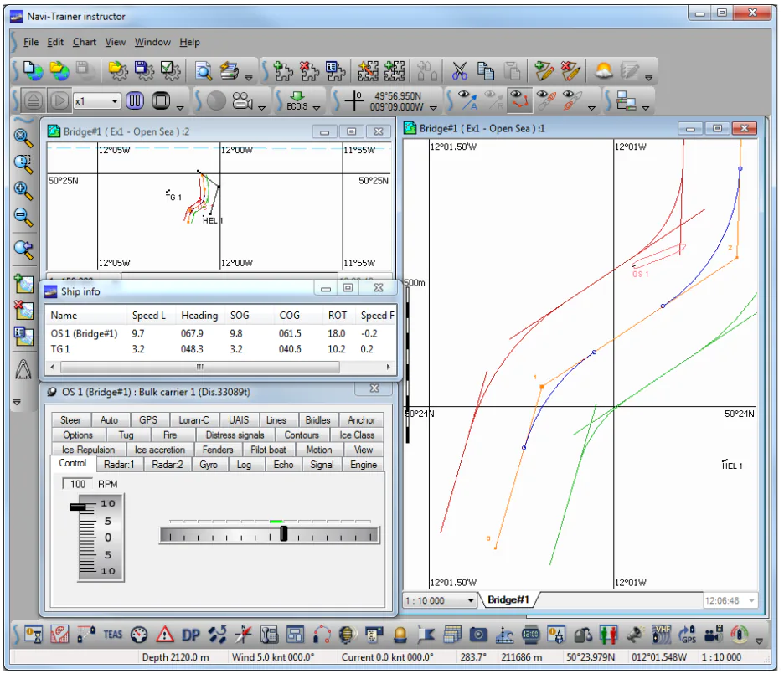This screenshot has height=674, width=784.
Task: Click the zoom in magnifier on left sidebar
Action: click(x=23, y=190)
